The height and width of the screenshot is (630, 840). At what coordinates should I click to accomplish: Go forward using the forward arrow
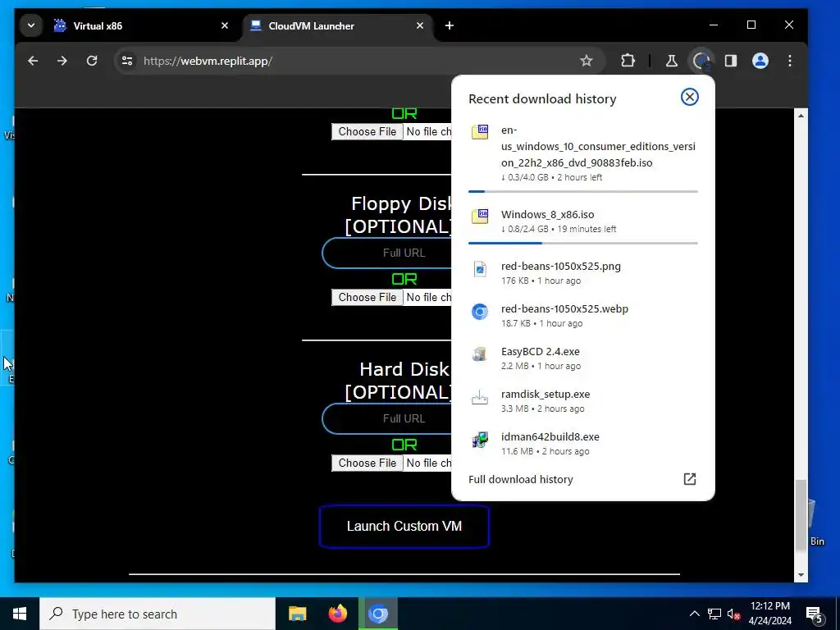coord(62,61)
